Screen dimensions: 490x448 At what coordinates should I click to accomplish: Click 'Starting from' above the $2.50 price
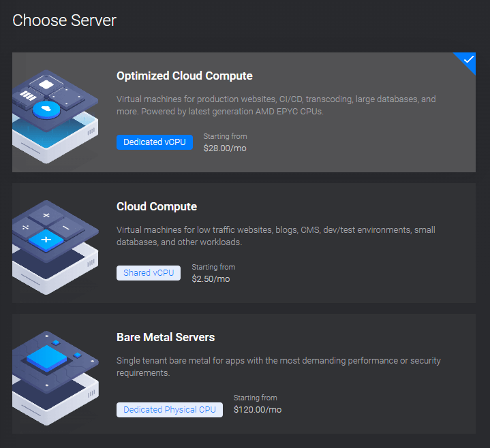click(213, 267)
